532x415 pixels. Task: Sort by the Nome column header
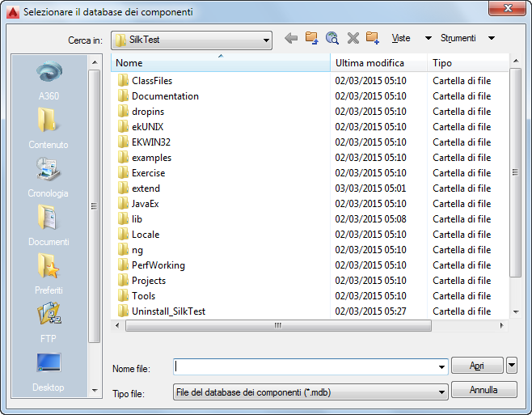pos(221,63)
